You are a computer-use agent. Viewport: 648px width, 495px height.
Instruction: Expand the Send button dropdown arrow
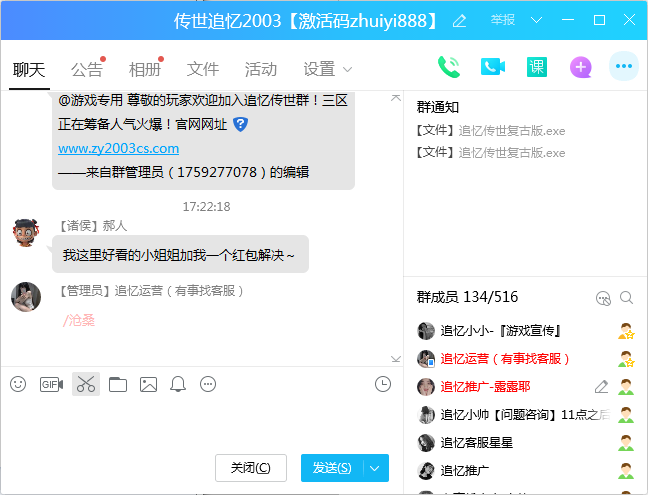click(376, 468)
